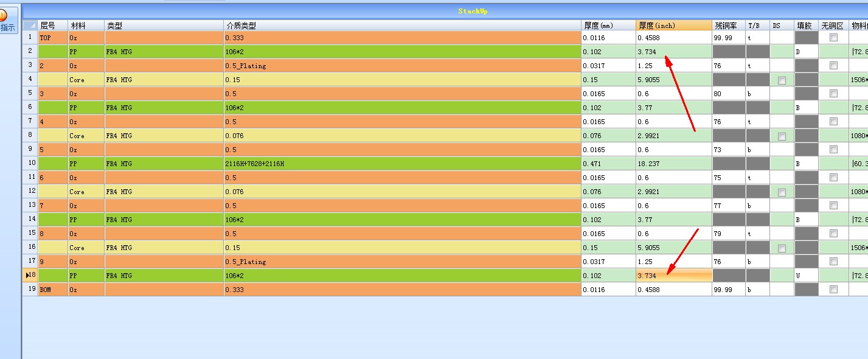The width and height of the screenshot is (868, 359).
Task: Select the residual copper value 73
Action: [x=729, y=150]
